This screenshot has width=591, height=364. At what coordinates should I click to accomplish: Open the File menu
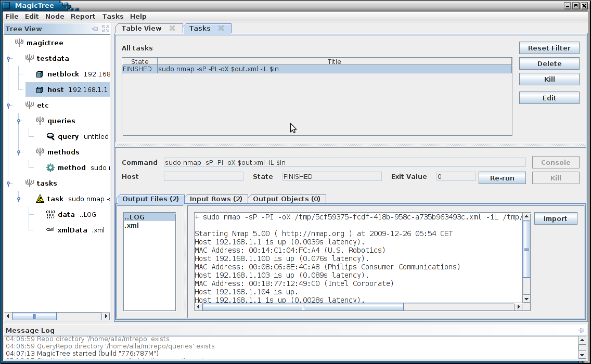click(12, 16)
